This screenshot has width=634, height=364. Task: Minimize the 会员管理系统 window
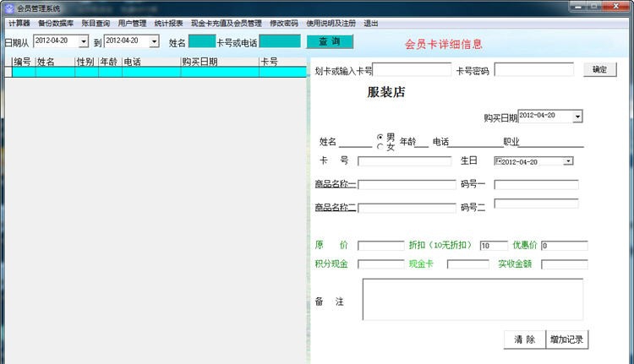pos(578,7)
